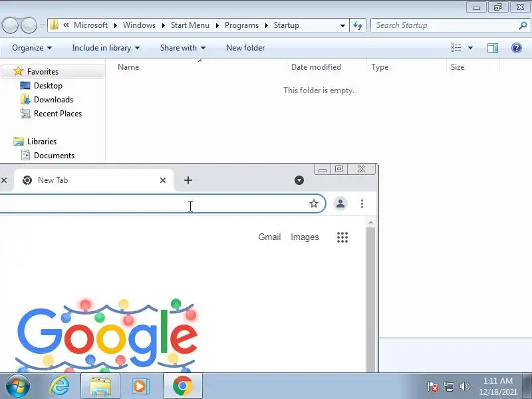Switch to Chrome via taskbar icon
The image size is (532, 399).
click(182, 386)
